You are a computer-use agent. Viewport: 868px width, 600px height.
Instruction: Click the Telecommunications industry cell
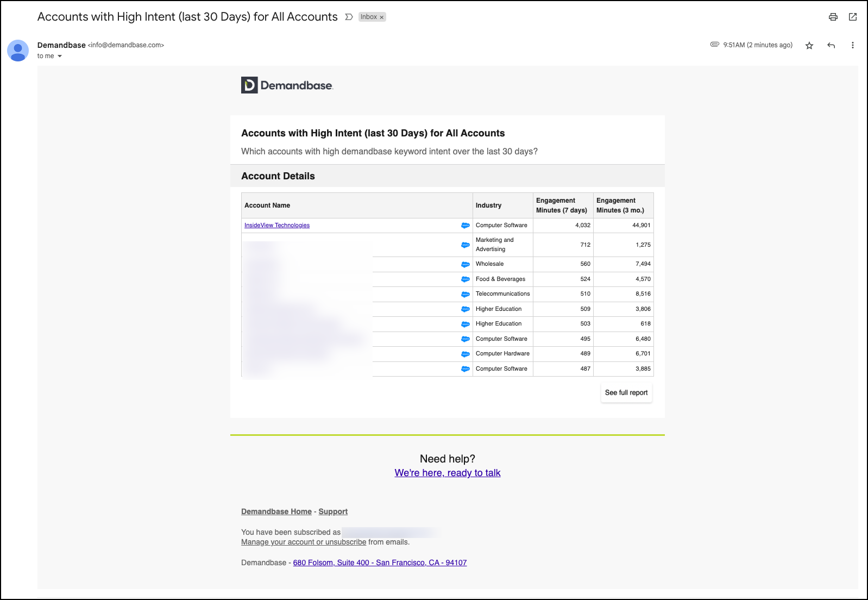click(502, 293)
